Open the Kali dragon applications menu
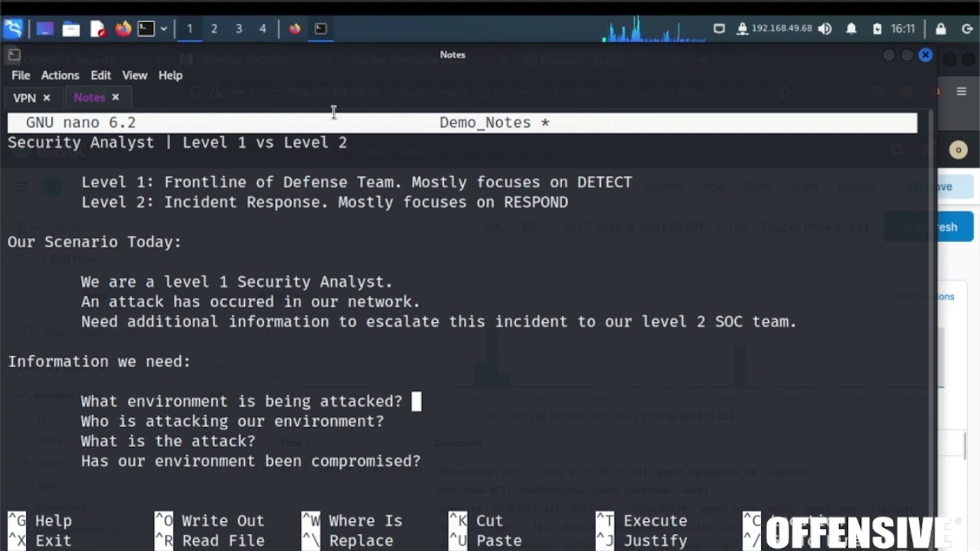Screen dimensions: 980x551 point(13,29)
